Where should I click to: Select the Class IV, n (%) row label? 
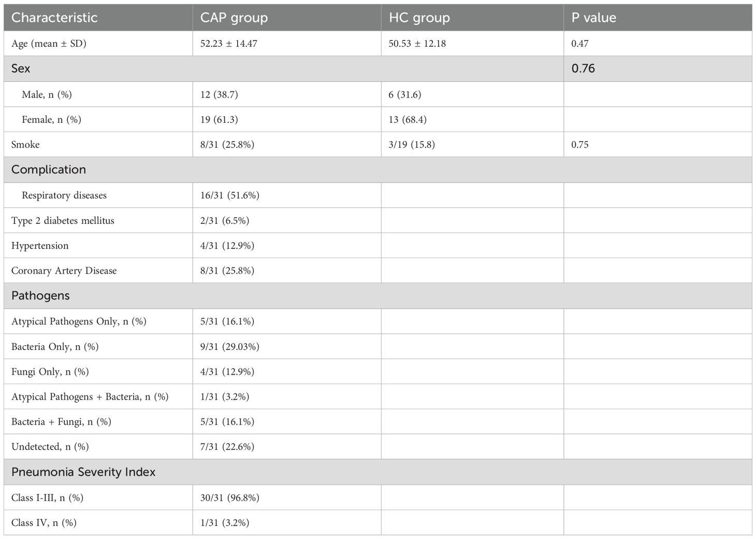tap(44, 523)
